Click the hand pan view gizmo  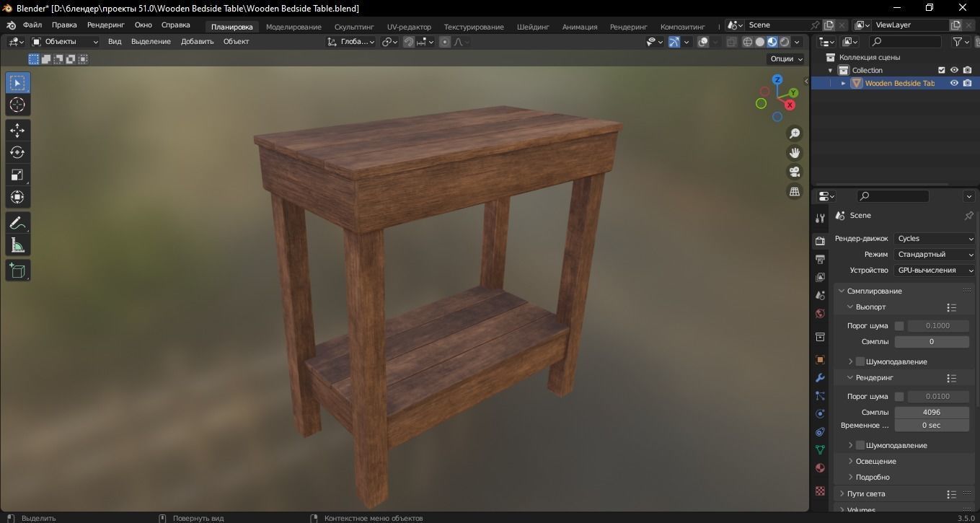tap(795, 153)
